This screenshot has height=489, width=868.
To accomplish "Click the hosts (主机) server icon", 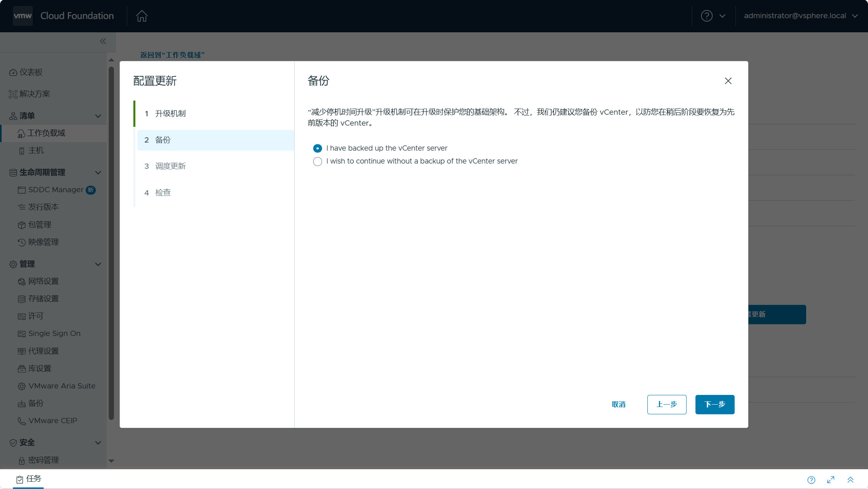I will (x=22, y=151).
